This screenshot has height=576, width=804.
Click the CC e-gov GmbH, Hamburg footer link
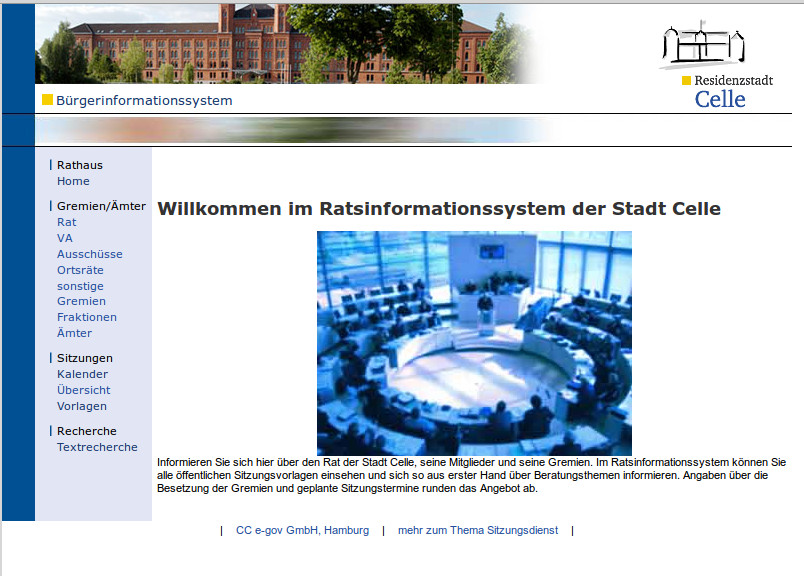tap(302, 530)
